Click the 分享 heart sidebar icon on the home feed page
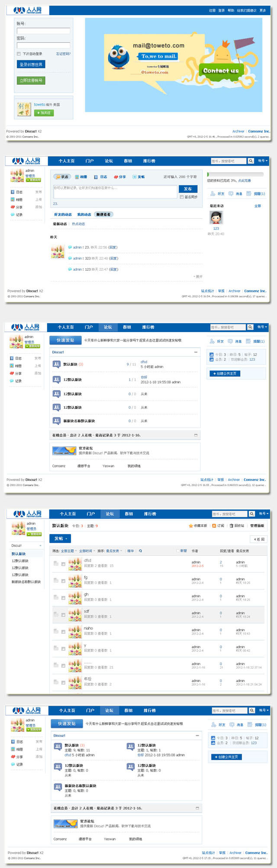 13,207
